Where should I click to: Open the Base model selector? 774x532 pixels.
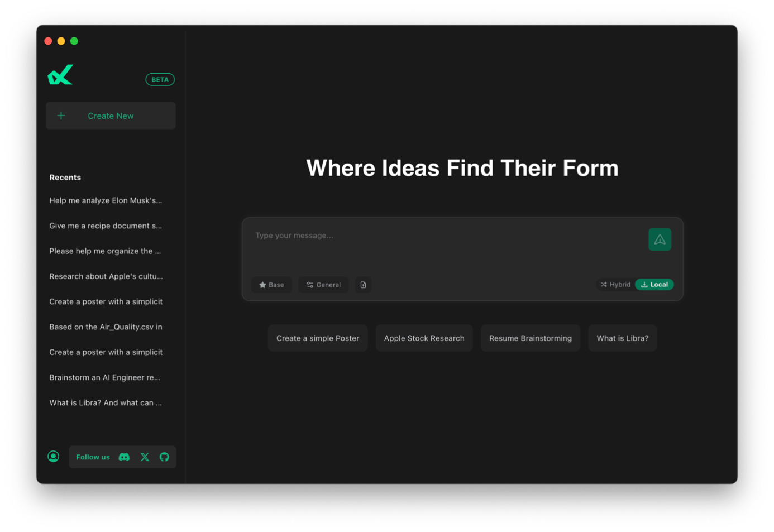coord(271,285)
